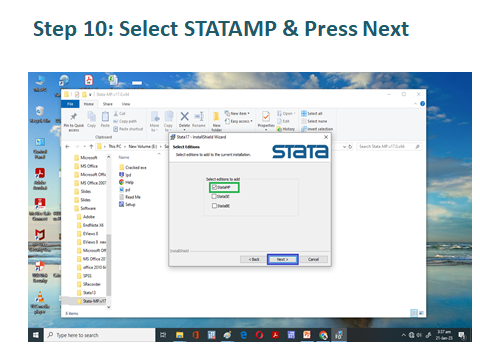This screenshot has width=480, height=360.
Task: Click Edit in the ribbon Open group
Action: click(283, 121)
